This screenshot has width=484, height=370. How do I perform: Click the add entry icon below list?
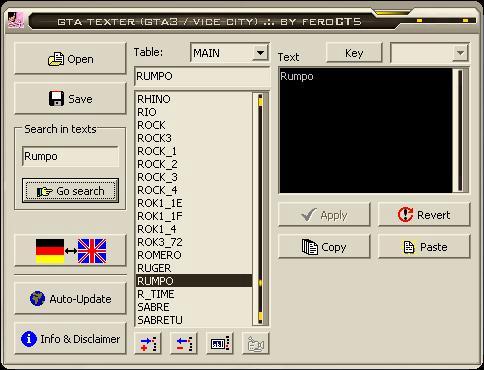click(x=148, y=343)
